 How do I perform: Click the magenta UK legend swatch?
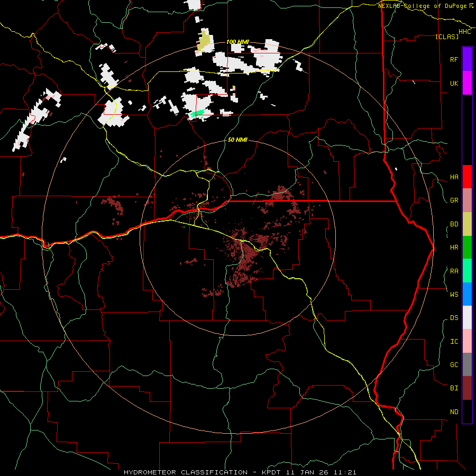tap(467, 83)
